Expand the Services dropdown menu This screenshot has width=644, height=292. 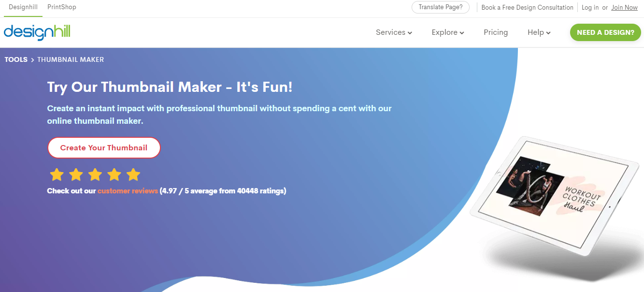pos(394,32)
